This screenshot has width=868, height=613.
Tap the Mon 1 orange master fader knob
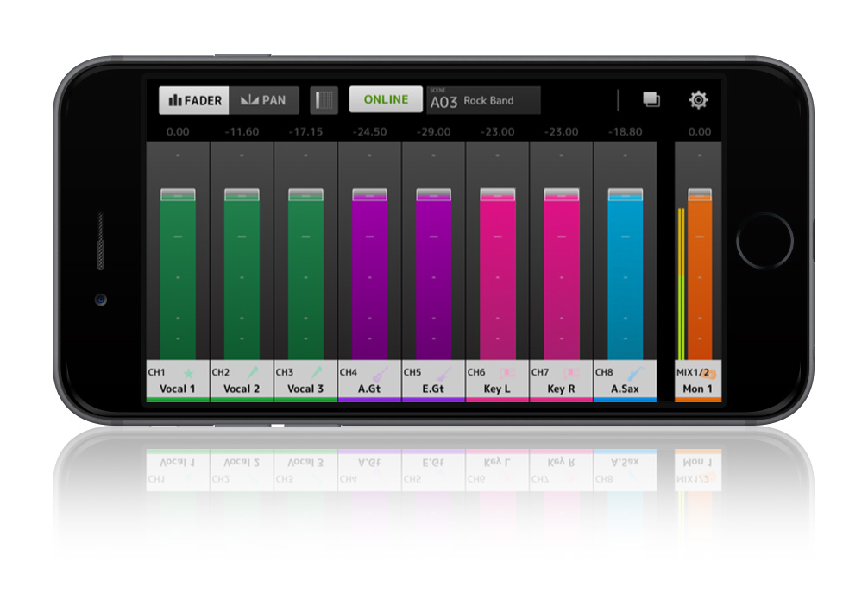pos(700,194)
